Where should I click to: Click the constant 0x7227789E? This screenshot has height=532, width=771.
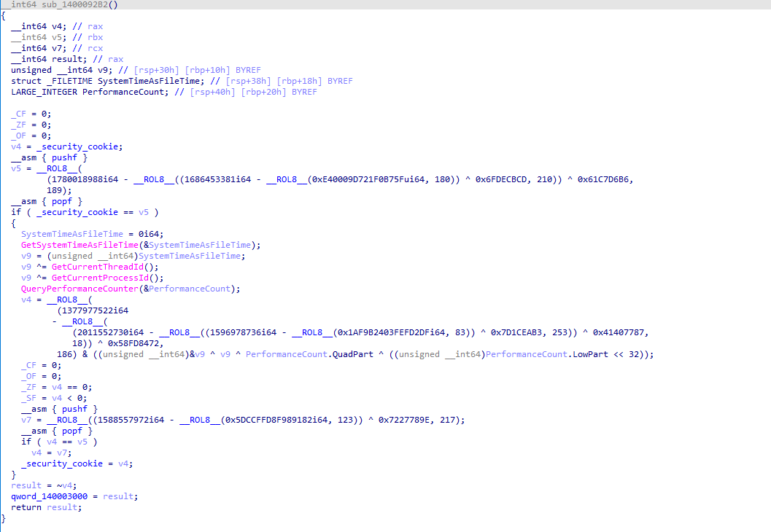(x=403, y=420)
